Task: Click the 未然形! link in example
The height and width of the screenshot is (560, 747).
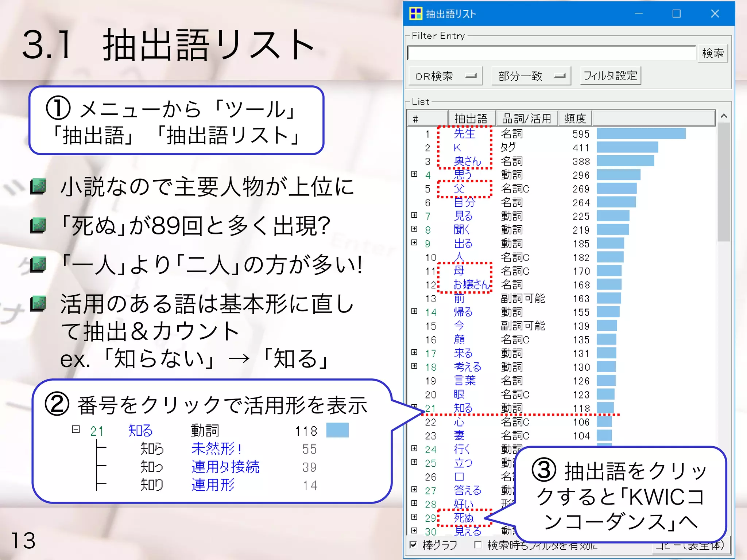Action: pos(217,448)
